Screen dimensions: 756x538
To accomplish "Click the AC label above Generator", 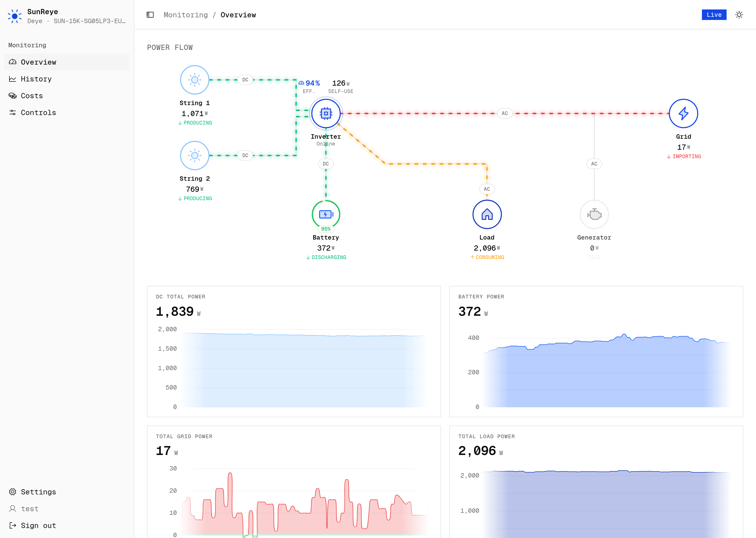I will point(594,164).
